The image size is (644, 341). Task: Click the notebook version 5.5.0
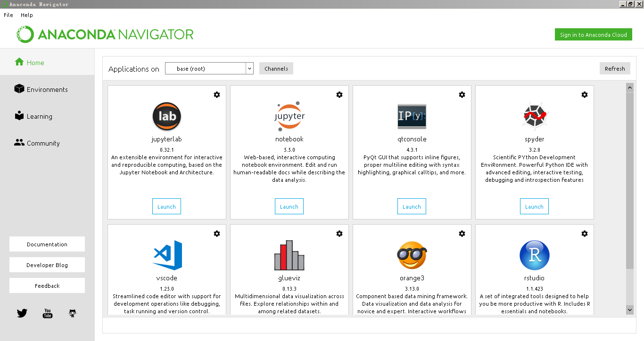[289, 149]
